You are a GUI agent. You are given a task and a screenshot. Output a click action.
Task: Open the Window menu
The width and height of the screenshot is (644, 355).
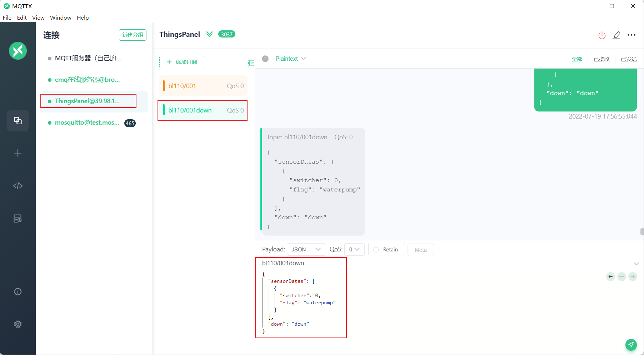[60, 17]
